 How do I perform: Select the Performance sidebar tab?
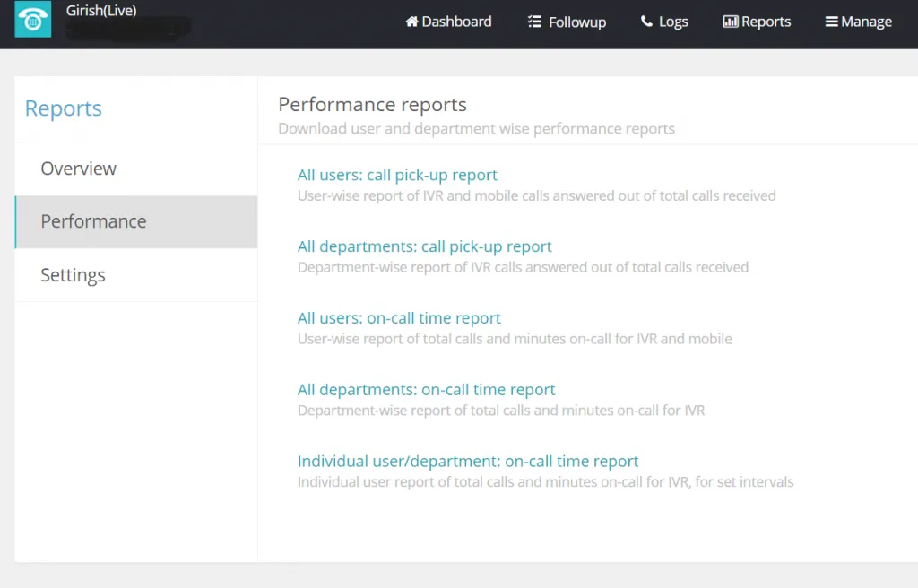[136, 221]
